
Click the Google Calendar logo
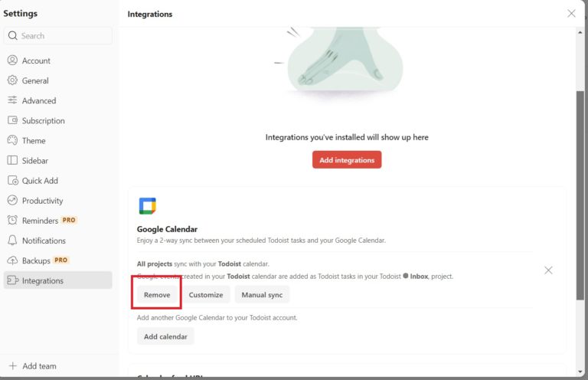pos(147,206)
